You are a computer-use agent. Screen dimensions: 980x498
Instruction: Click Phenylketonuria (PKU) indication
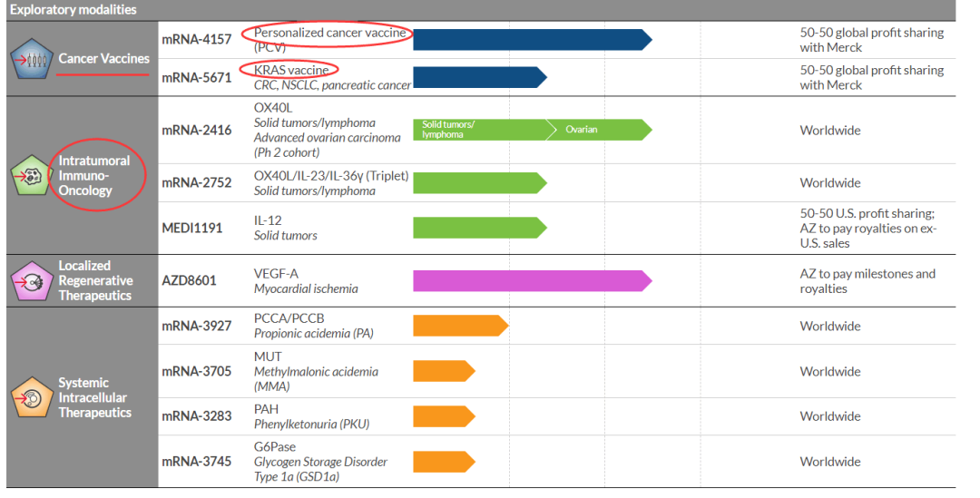(311, 425)
